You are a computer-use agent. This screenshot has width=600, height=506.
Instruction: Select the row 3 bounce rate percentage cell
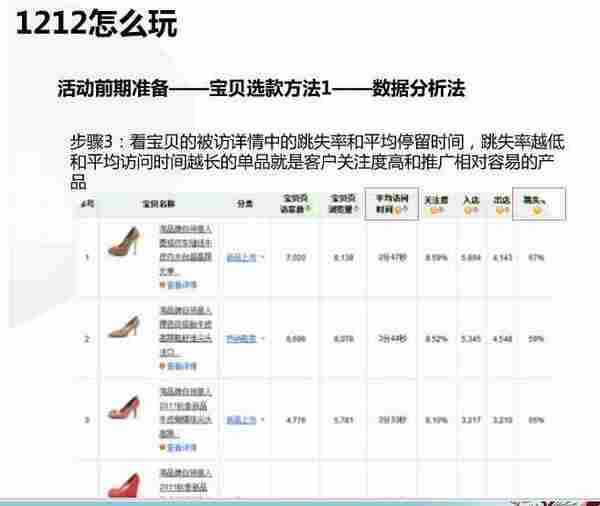point(536,420)
